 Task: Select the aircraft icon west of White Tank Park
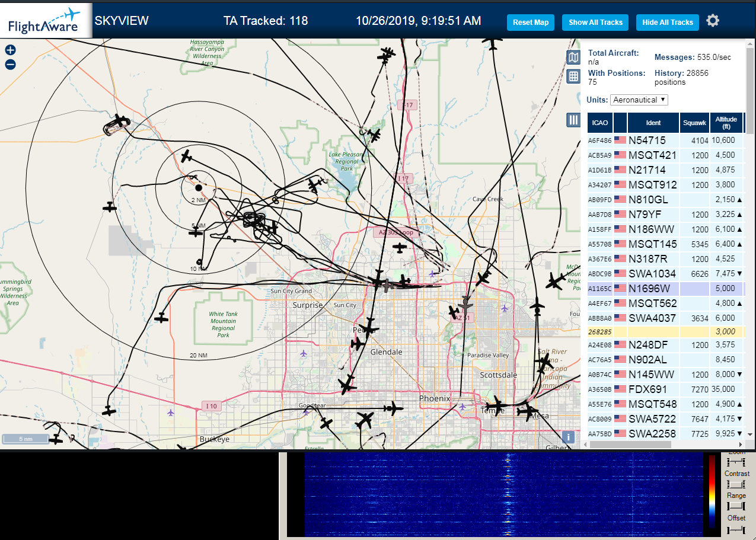click(x=161, y=318)
